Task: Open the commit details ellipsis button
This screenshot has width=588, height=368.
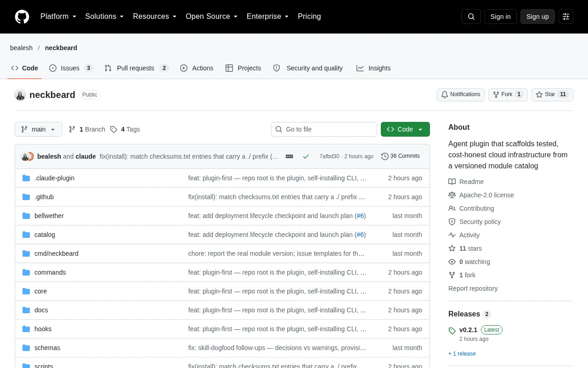Action: pyautogui.click(x=289, y=156)
